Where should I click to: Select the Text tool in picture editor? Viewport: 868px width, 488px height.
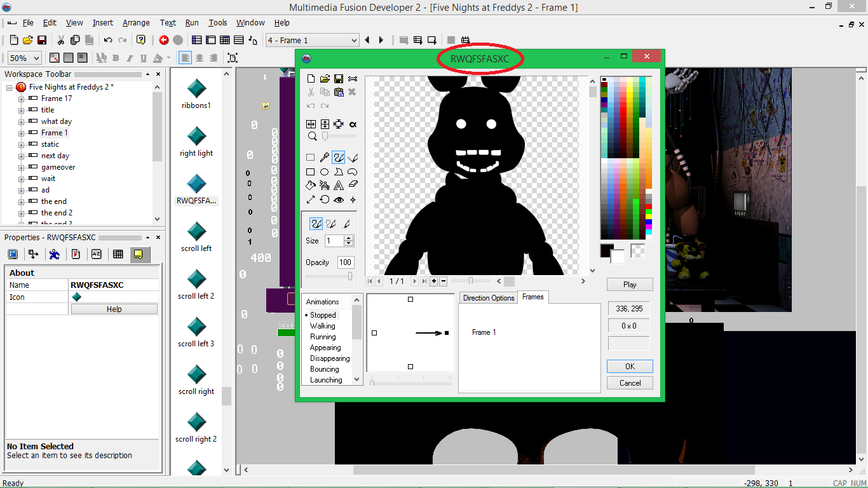tap(339, 186)
